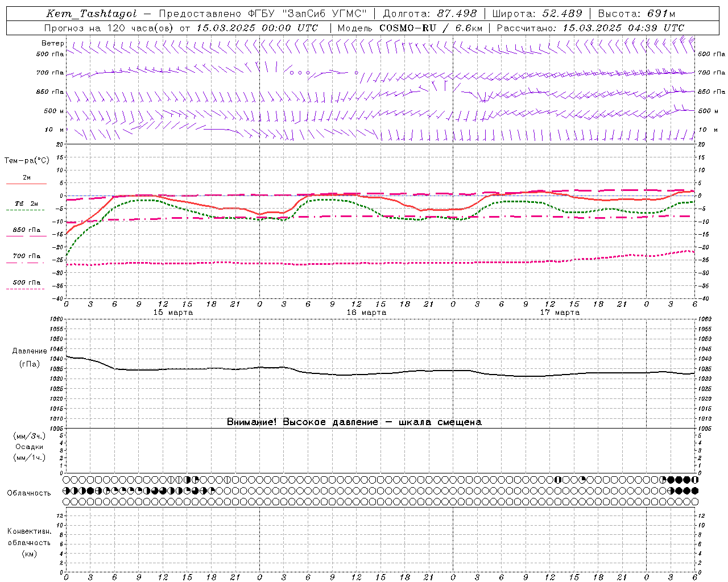
Task: Click the 700 гПа temperature legend line sample
Action: coord(25,263)
